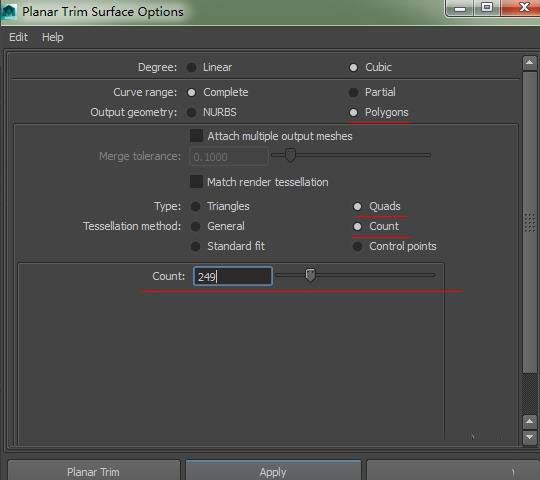Maximize the Planar Trim options window

click(487, 8)
